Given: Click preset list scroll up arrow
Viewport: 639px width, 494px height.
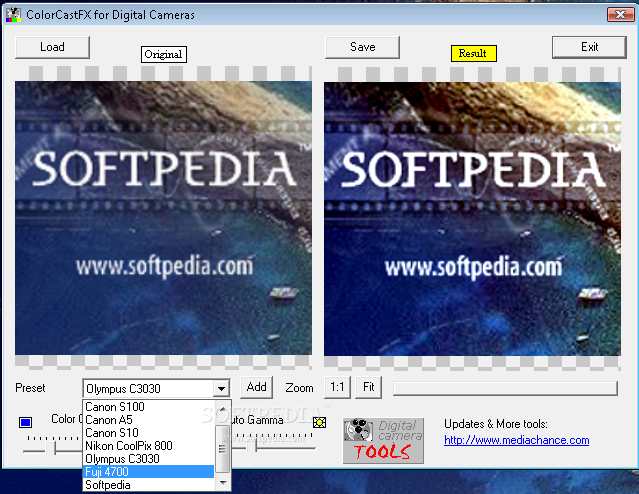Looking at the screenshot, I should click(x=223, y=409).
